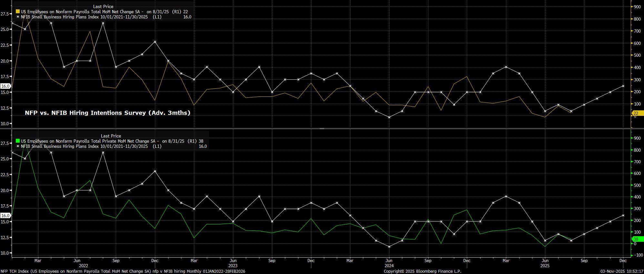Screen dimensions: 644x274
Task: Click the yellow 22 last-value tag
Action: (x=636, y=113)
